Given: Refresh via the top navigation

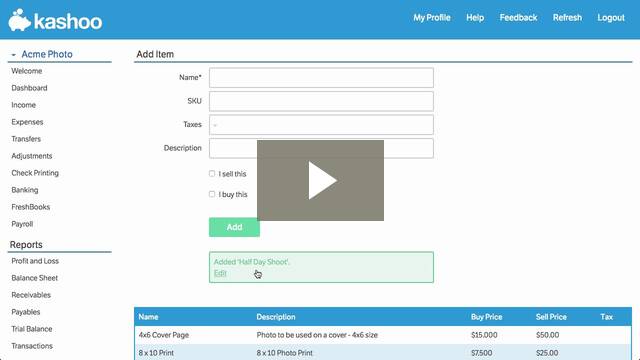Looking at the screenshot, I should pyautogui.click(x=567, y=18).
